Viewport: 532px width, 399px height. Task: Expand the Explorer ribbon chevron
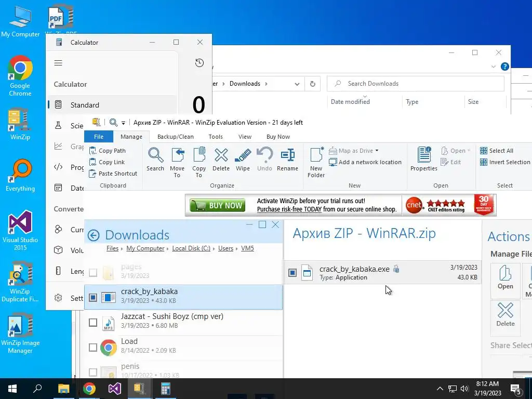pyautogui.click(x=494, y=67)
